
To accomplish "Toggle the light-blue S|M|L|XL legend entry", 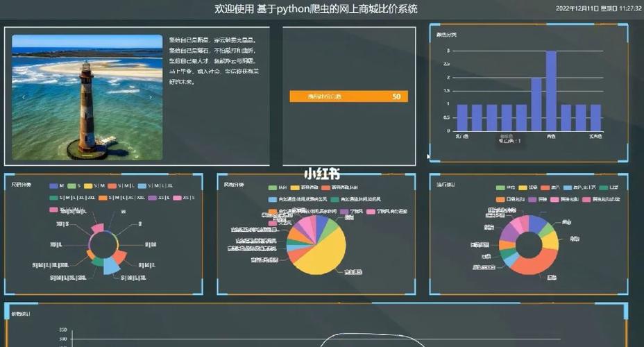I will [x=155, y=185].
